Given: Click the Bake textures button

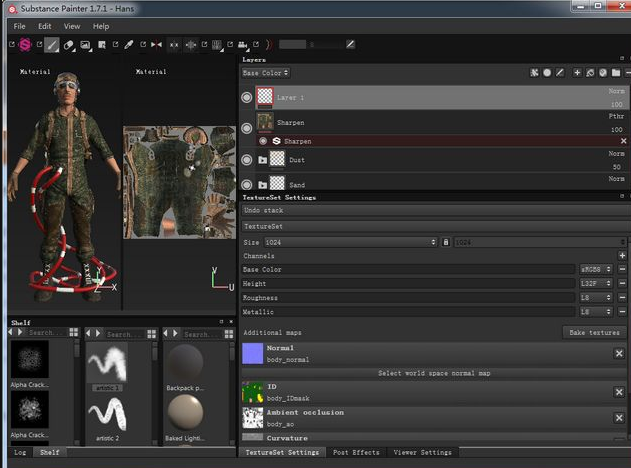Looking at the screenshot, I should tap(594, 332).
